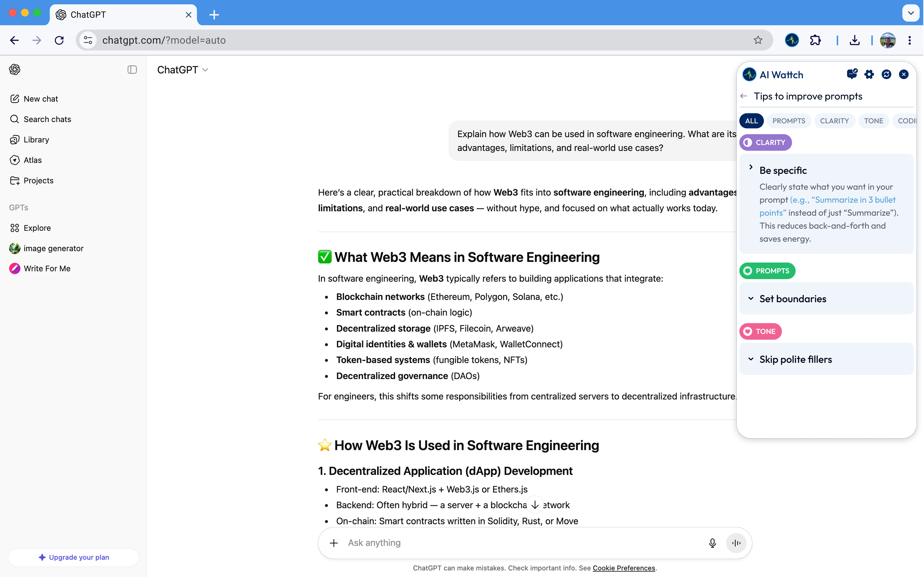The width and height of the screenshot is (924, 577).
Task: Click the Search chats magnifier icon
Action: [14, 119]
